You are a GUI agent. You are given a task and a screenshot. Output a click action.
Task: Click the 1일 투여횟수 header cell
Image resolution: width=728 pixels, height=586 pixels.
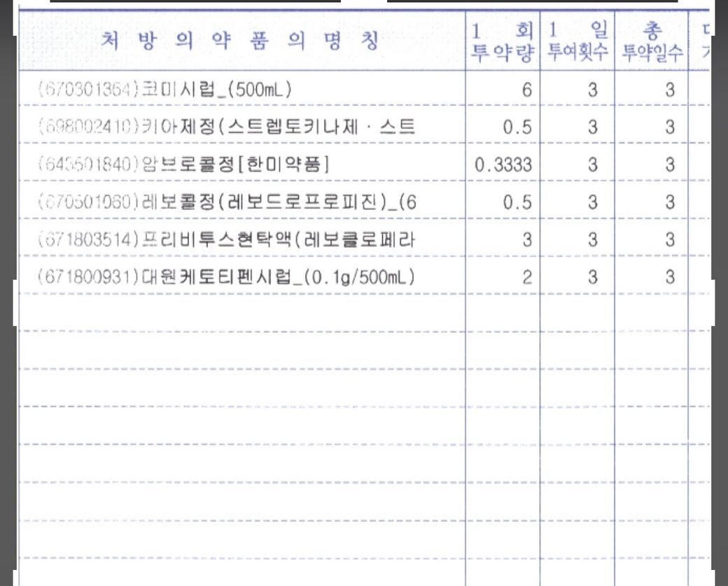pos(577,42)
